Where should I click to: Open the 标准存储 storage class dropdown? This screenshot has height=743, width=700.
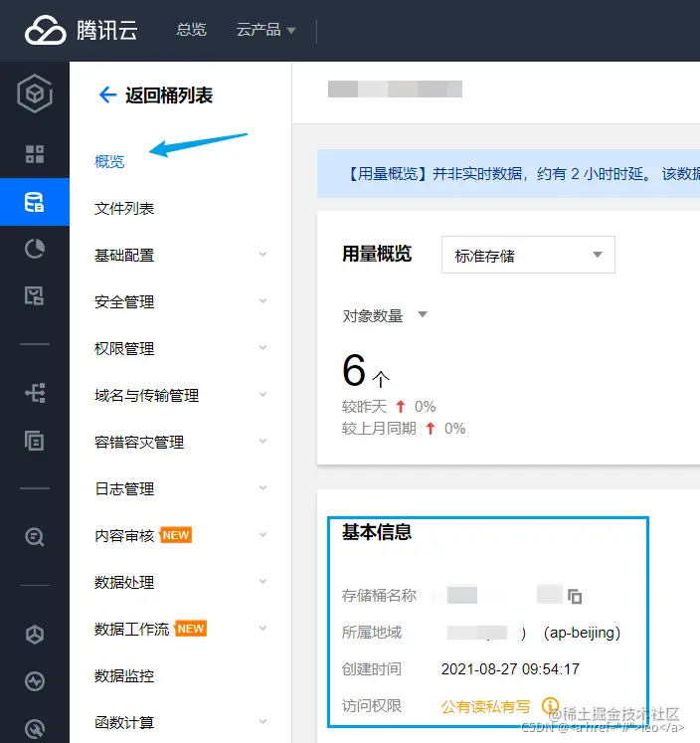coord(528,255)
